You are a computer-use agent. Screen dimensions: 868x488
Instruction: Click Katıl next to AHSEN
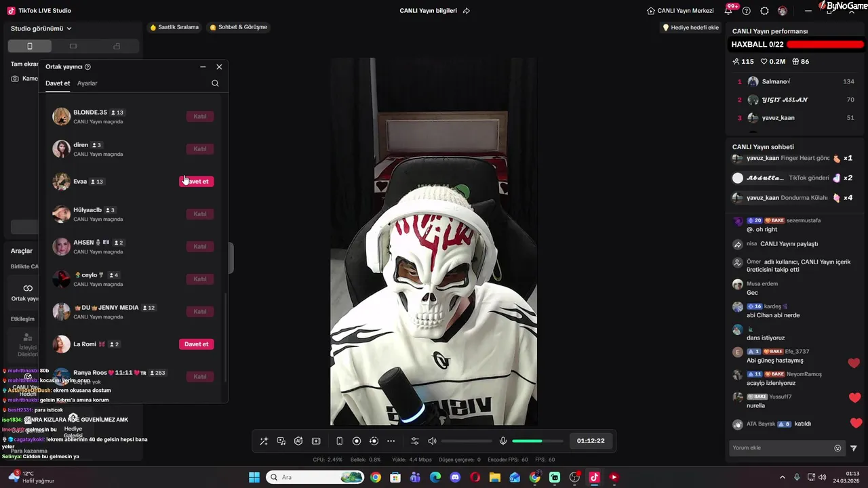click(x=200, y=247)
